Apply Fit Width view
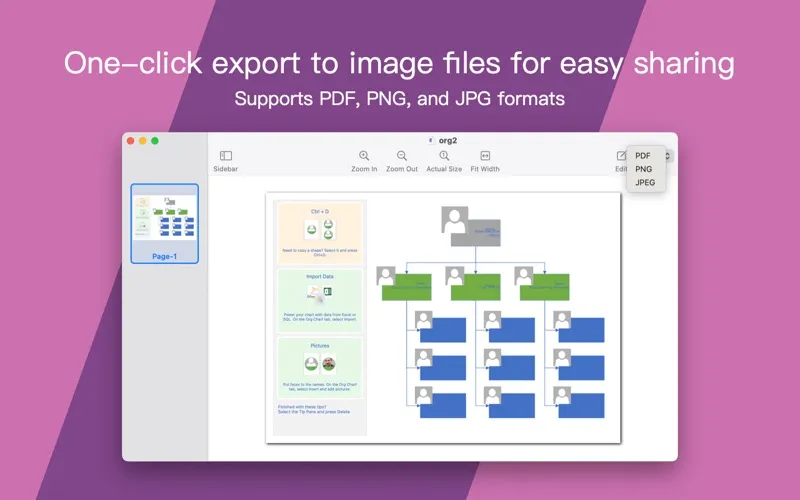The height and width of the screenshot is (500, 800). click(485, 156)
